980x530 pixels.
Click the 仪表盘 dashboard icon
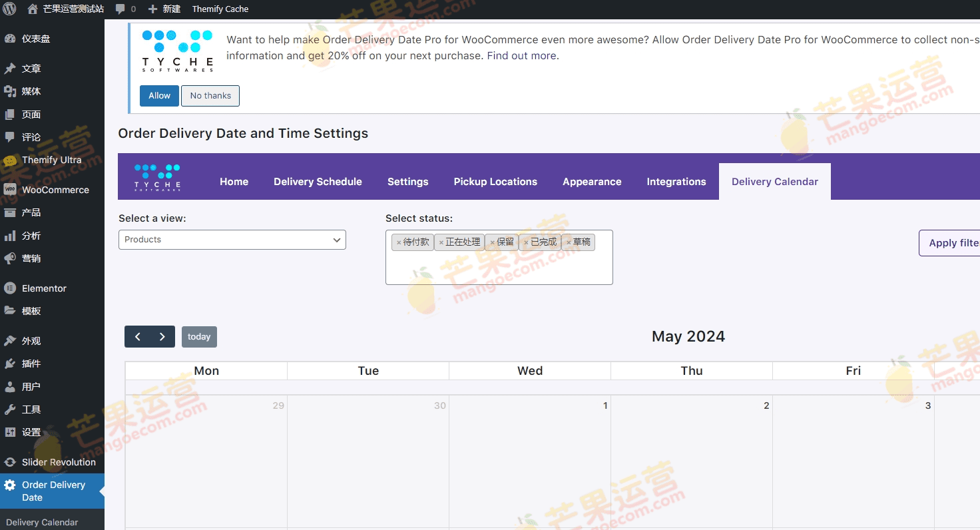(x=10, y=39)
